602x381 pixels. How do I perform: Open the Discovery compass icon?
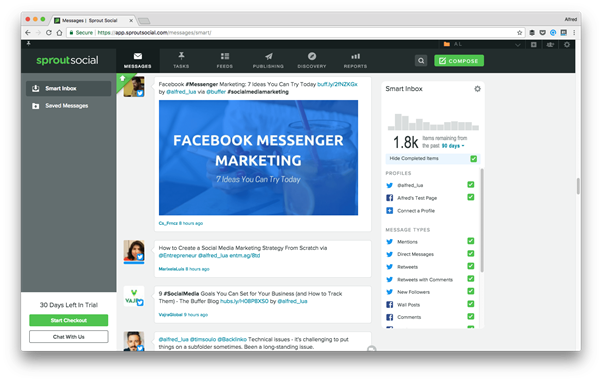pos(312,56)
